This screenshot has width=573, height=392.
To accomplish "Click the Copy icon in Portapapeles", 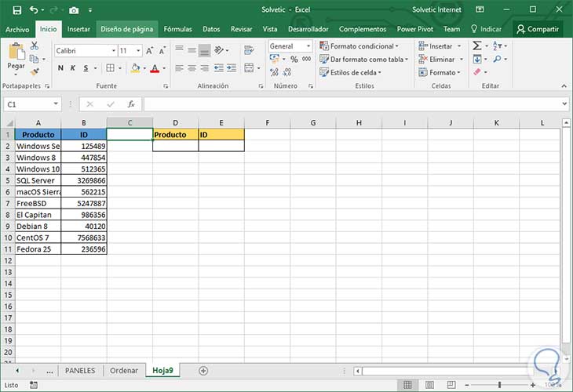I will click(x=34, y=59).
